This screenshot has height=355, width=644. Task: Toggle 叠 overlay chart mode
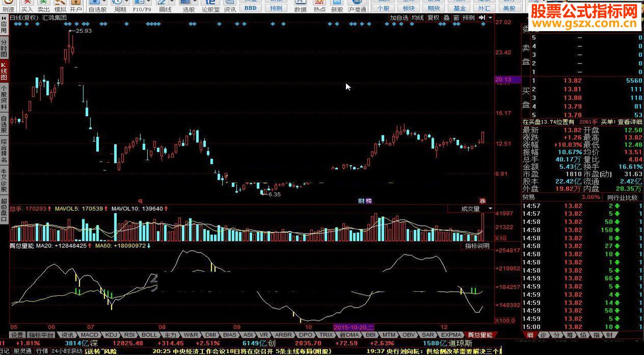click(x=446, y=17)
